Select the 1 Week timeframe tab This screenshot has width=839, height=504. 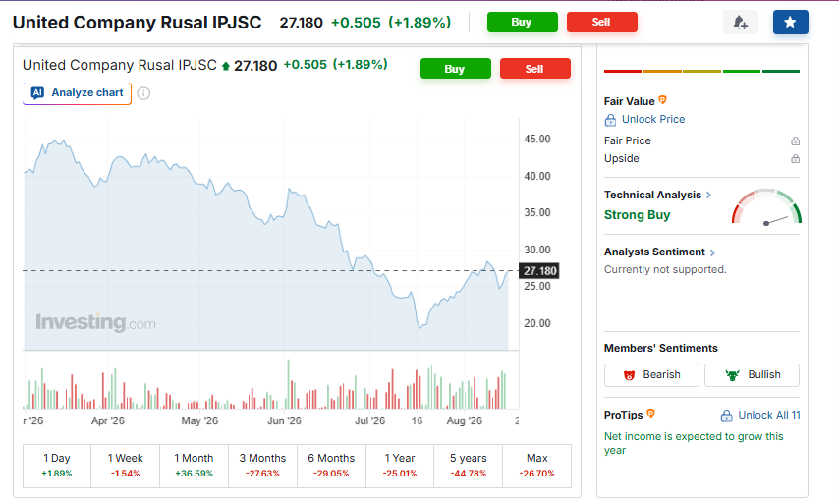coord(125,465)
